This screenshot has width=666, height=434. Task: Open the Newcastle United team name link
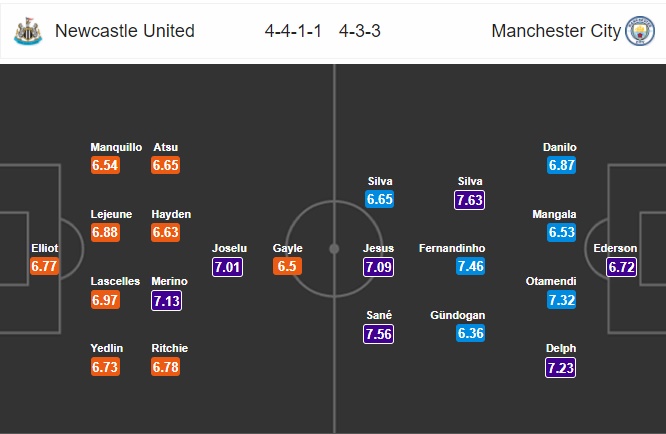pos(125,31)
